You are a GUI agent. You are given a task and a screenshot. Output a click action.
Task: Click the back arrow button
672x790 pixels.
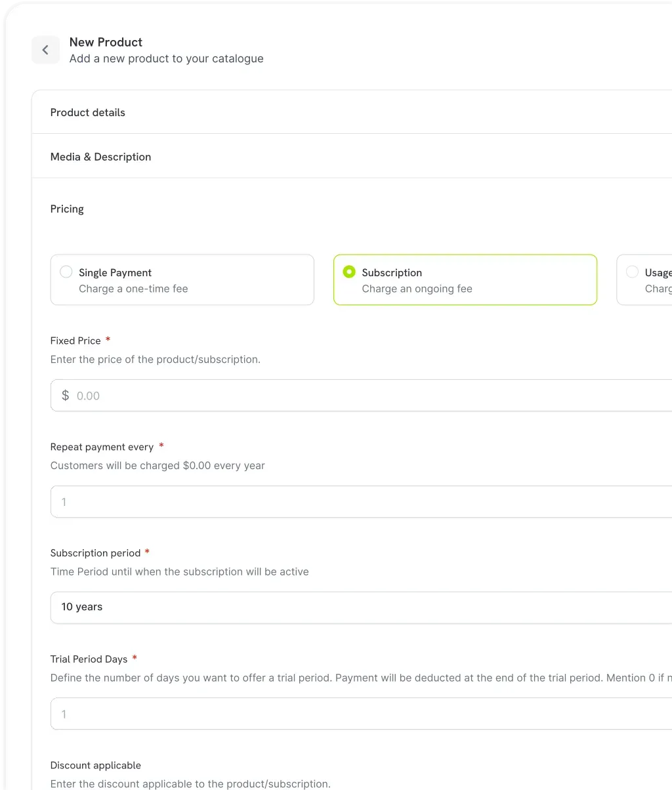(x=45, y=50)
